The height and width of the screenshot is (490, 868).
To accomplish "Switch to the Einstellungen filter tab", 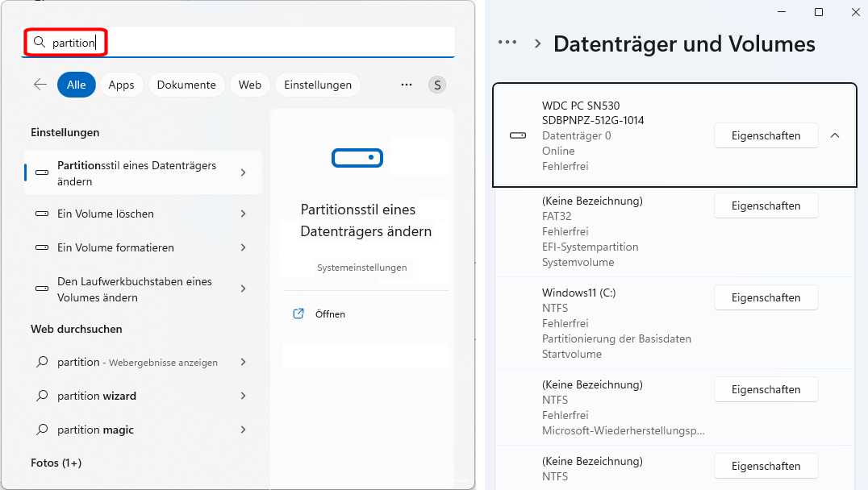I will click(x=317, y=84).
